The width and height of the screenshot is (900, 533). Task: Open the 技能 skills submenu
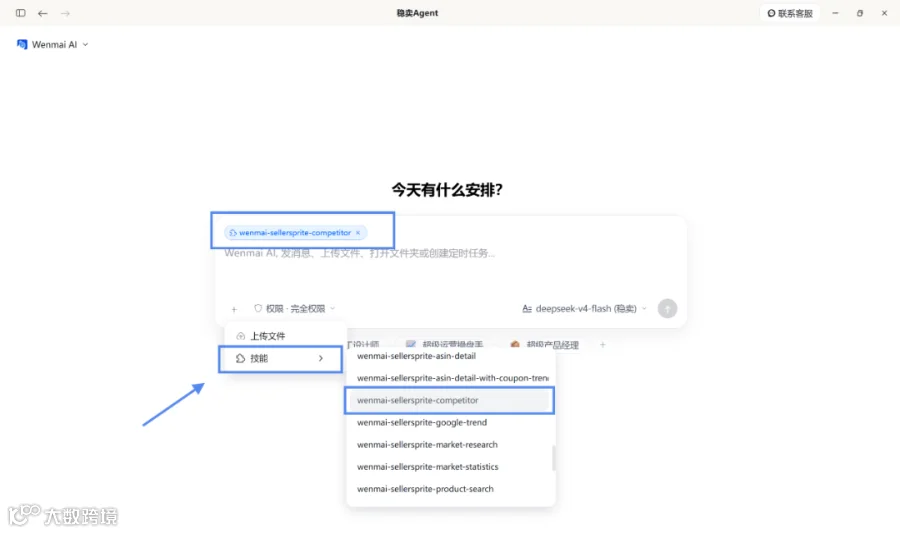point(280,359)
